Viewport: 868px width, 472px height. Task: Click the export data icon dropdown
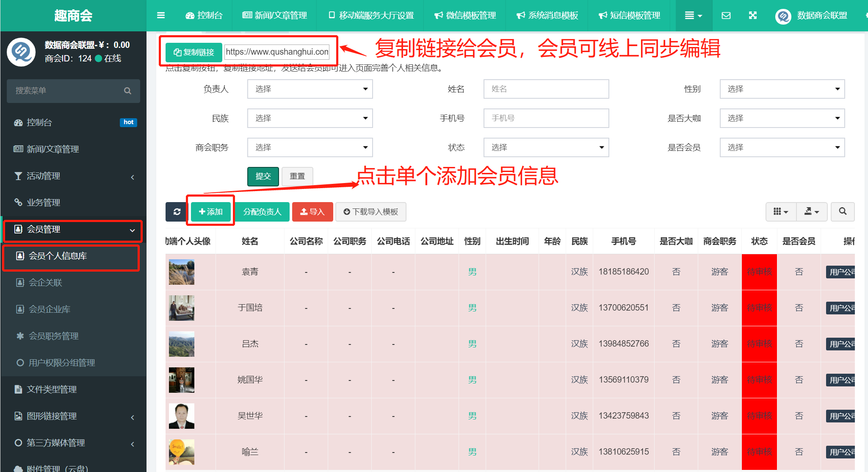811,211
